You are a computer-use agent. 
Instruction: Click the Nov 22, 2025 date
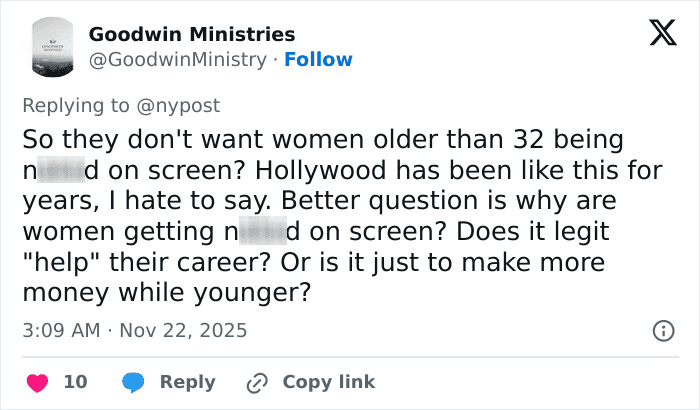[184, 330]
